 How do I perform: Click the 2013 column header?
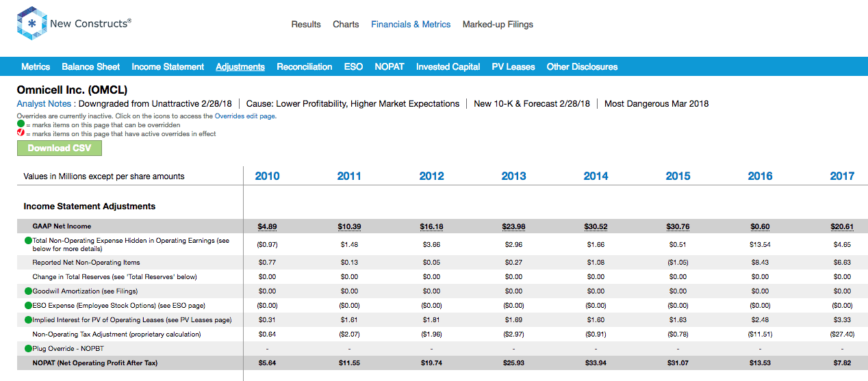[x=513, y=176]
